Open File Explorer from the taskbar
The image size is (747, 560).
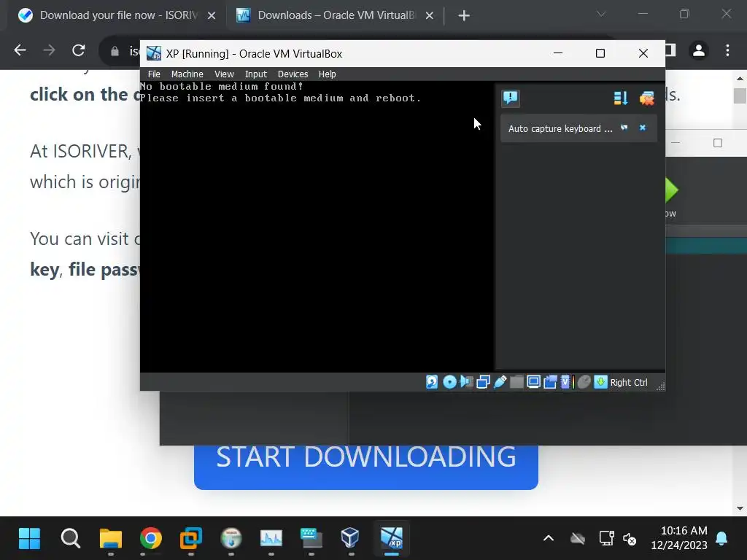[x=111, y=538]
